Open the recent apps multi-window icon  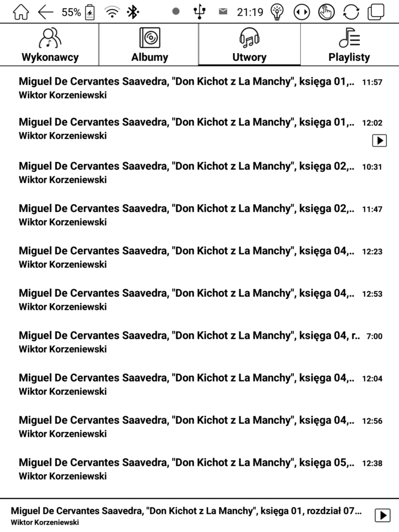point(376,12)
